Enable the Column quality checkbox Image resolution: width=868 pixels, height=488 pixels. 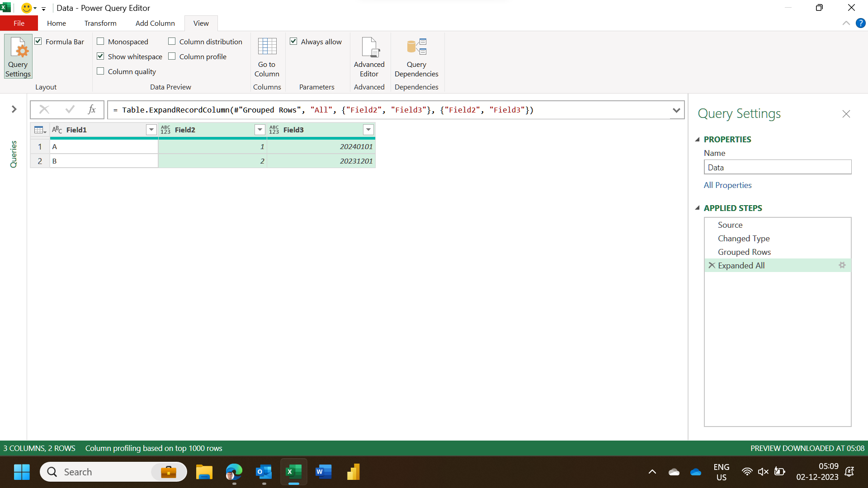pos(100,71)
